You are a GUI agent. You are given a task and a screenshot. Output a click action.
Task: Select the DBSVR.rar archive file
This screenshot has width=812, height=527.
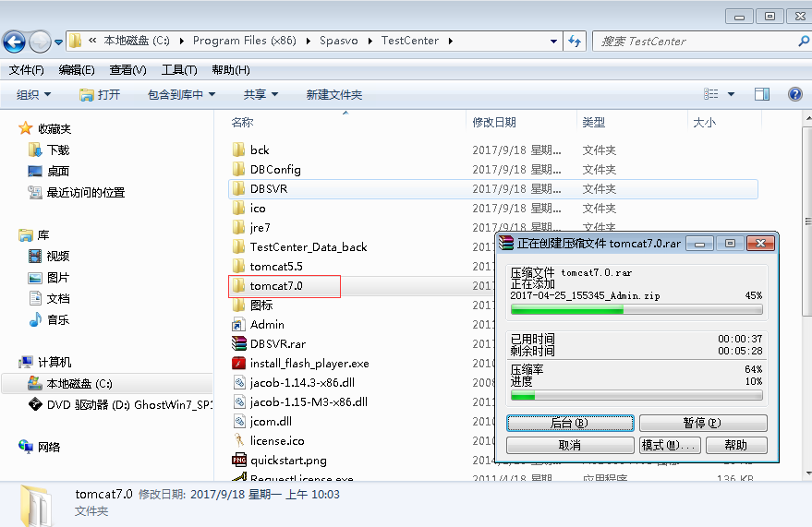point(277,344)
